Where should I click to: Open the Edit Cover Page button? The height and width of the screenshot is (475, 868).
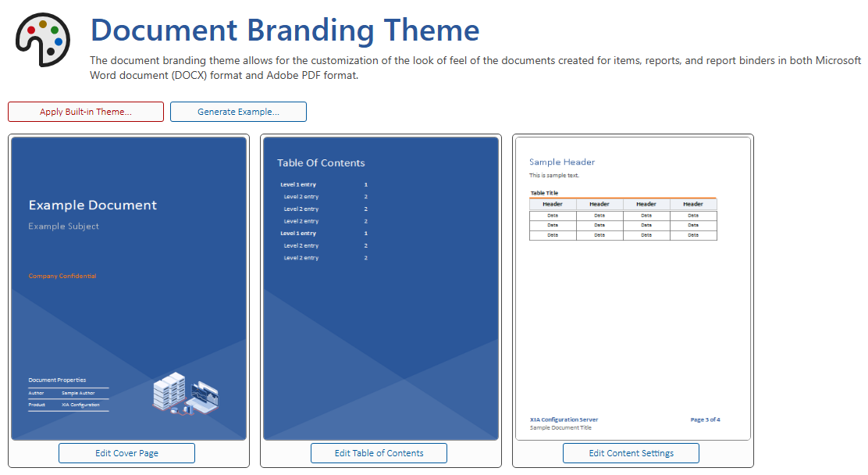[x=126, y=453]
